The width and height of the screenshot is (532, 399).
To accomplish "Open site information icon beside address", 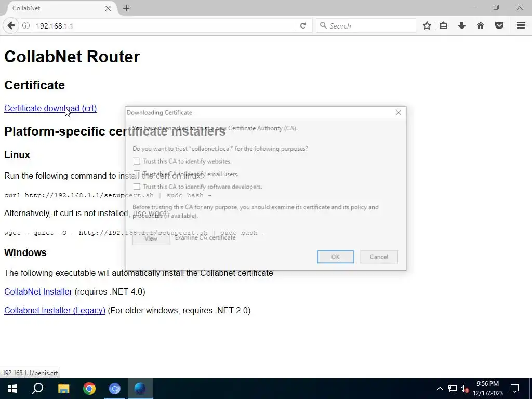I will coord(26,26).
